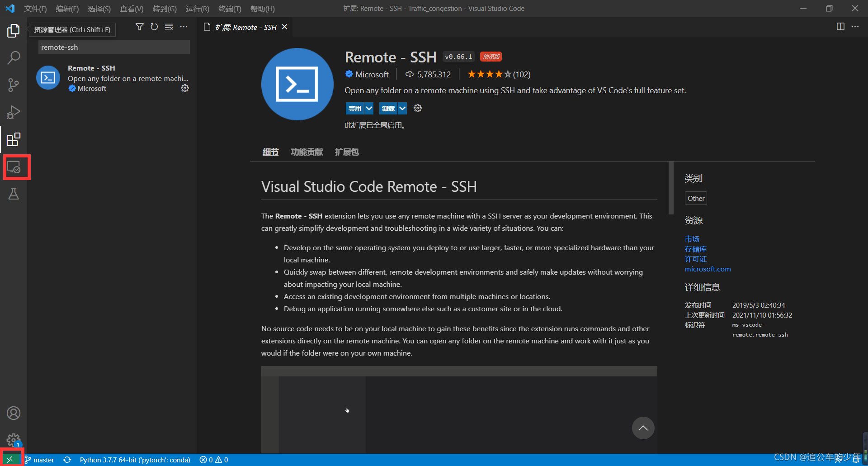Refresh the extensions list

point(154,27)
